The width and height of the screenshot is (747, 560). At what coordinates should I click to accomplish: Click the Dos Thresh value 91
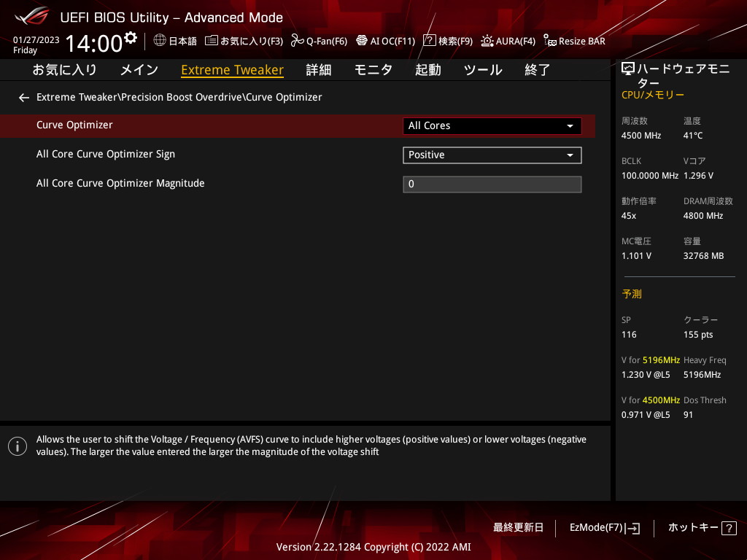[x=689, y=415]
